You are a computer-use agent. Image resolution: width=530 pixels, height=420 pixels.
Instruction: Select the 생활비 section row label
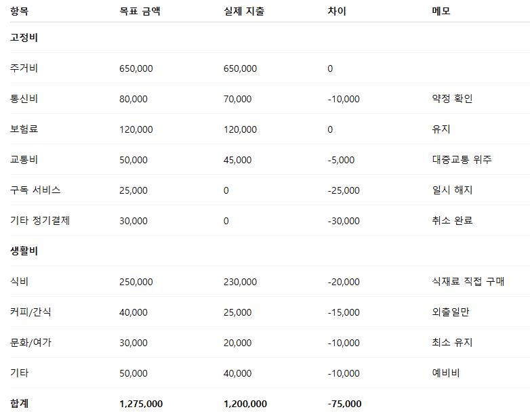coord(24,251)
